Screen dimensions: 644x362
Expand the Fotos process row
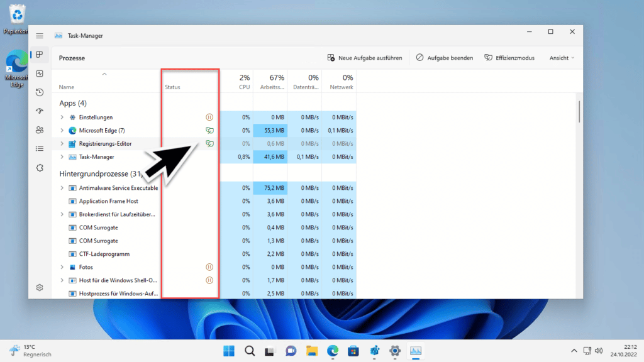point(62,267)
